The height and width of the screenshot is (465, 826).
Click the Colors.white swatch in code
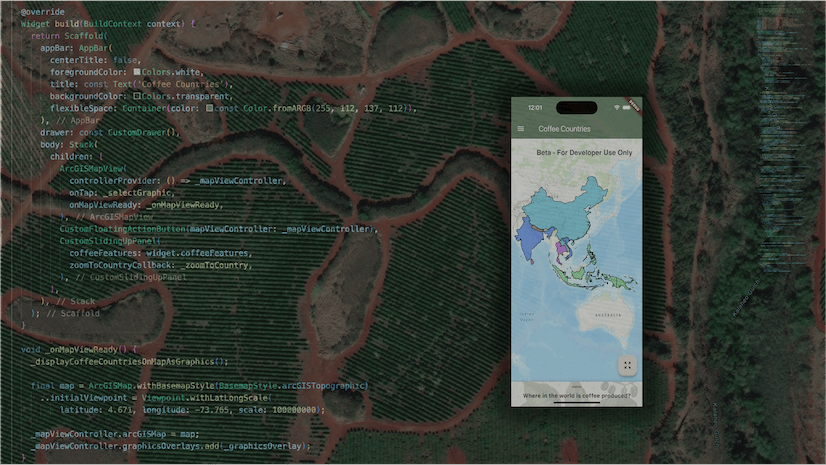click(137, 72)
